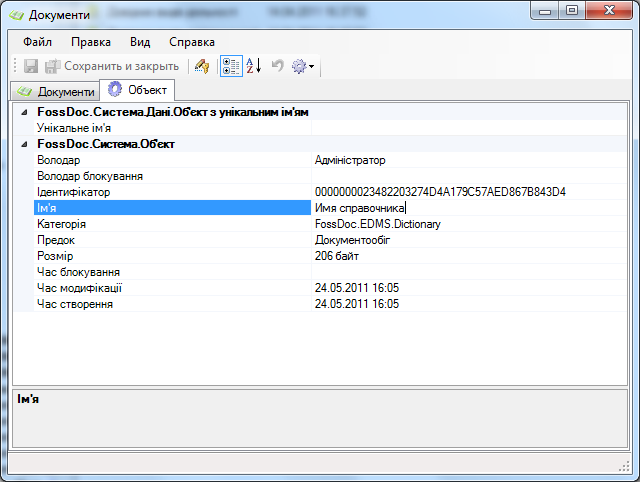Open the Правка menu
This screenshot has width=640, height=499.
(91, 42)
